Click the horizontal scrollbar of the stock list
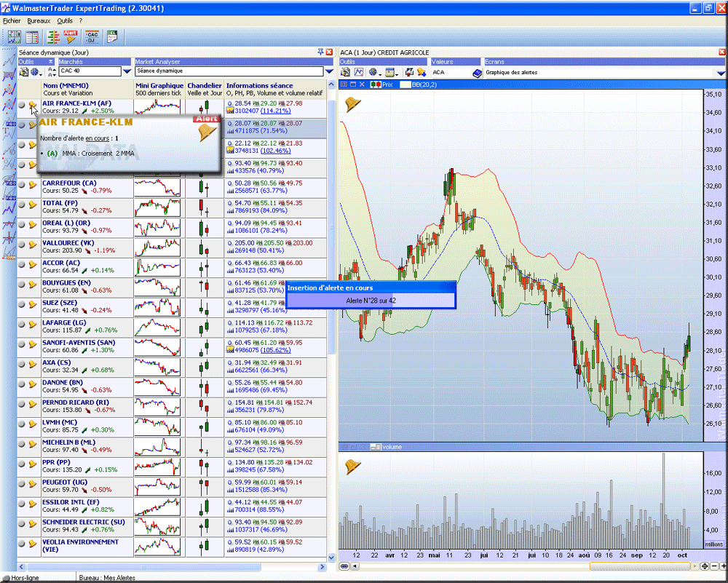Viewport: 728px width, 583px height. point(144,567)
